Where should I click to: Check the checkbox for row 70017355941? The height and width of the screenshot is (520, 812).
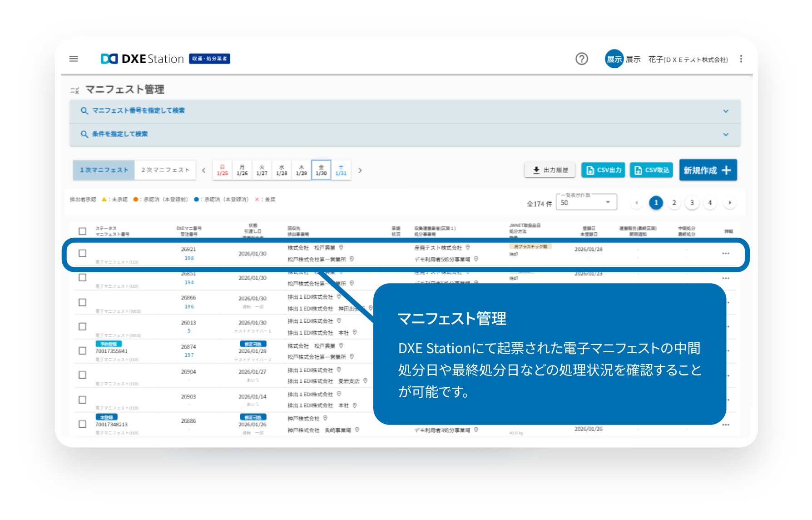point(82,350)
